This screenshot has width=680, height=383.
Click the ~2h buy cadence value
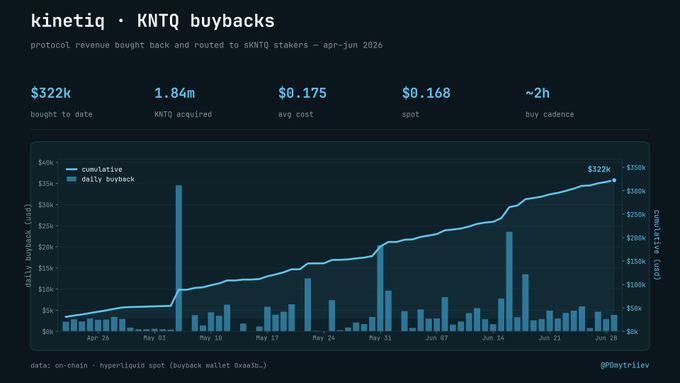click(x=538, y=93)
